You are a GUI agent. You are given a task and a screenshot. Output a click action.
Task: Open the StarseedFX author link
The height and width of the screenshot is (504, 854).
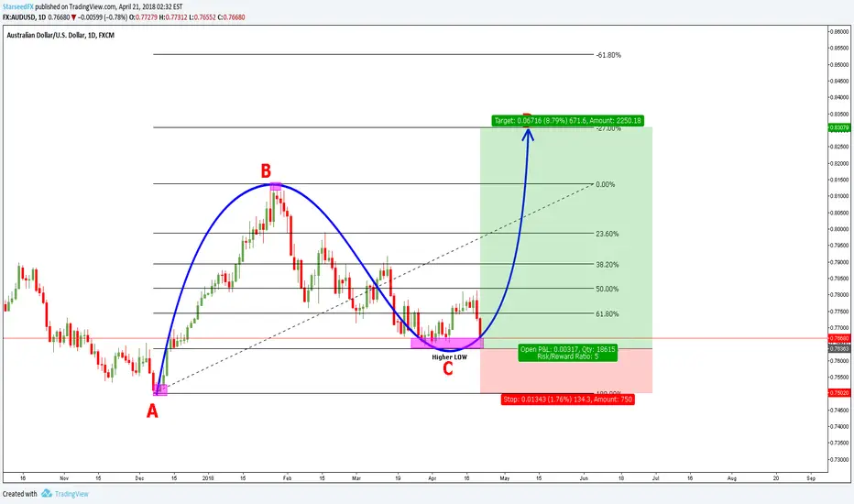(18, 7)
